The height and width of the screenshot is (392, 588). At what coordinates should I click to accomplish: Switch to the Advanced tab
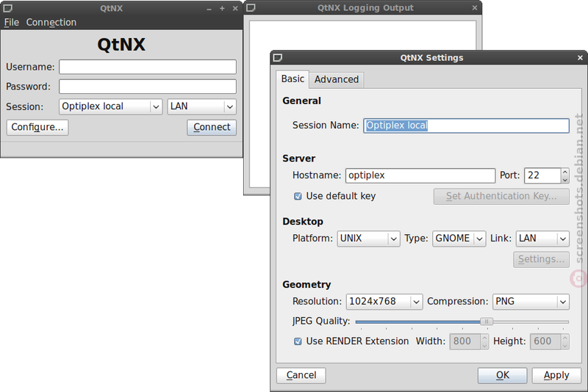click(337, 80)
